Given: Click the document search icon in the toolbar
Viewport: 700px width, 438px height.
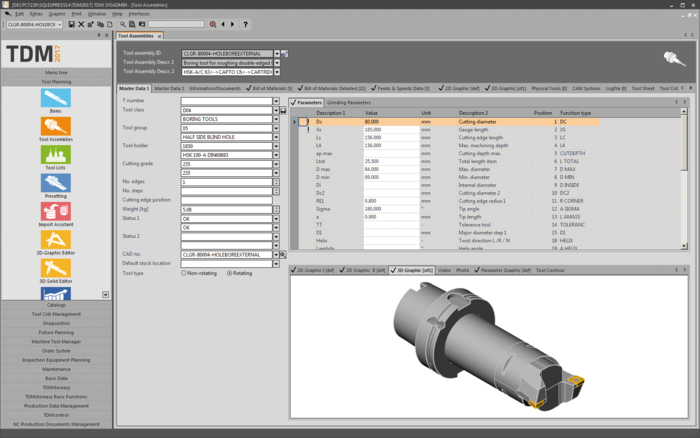Looking at the screenshot, I should pos(132,25).
